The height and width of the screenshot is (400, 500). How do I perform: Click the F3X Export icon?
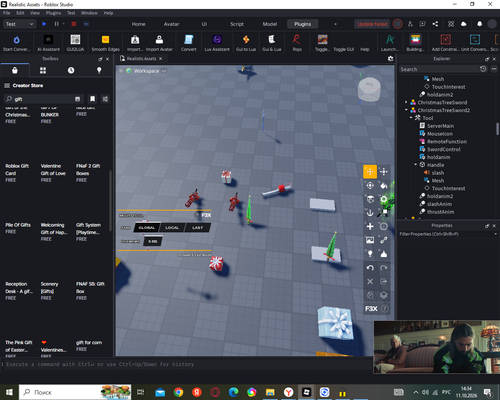384,281
